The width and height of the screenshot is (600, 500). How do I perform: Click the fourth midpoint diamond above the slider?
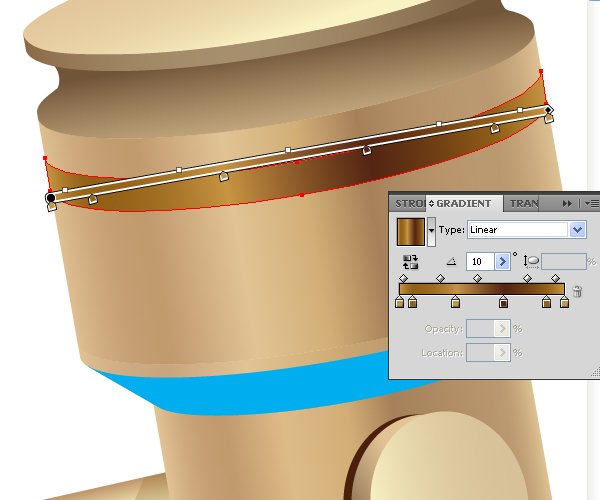click(x=528, y=278)
